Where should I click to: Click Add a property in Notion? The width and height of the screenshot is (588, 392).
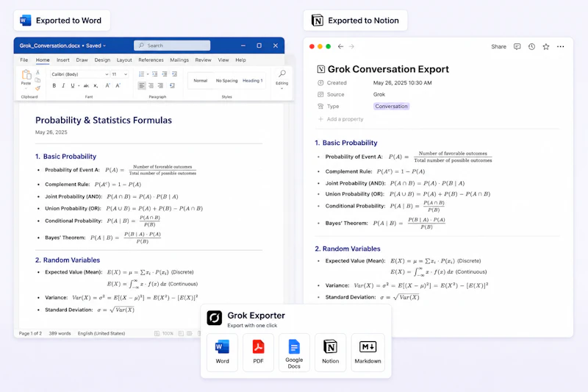[x=340, y=119]
